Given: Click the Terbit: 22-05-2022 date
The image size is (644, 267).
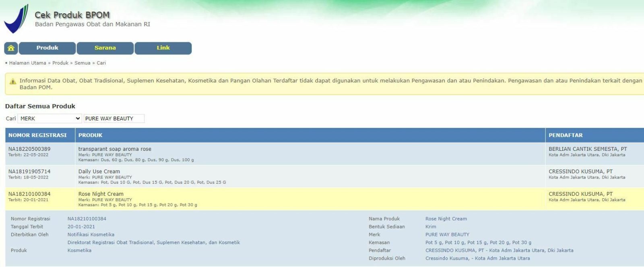Looking at the screenshot, I should click(x=28, y=155).
